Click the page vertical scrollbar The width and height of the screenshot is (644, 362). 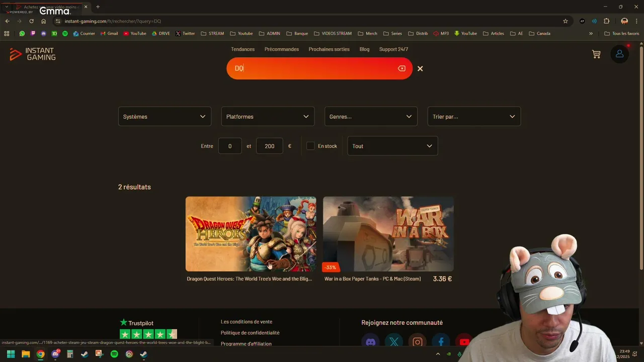coord(641,158)
